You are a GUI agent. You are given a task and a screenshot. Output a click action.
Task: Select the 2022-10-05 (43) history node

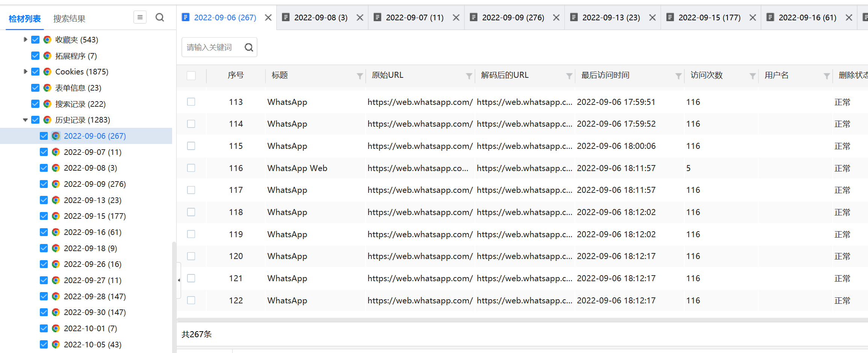tap(92, 344)
